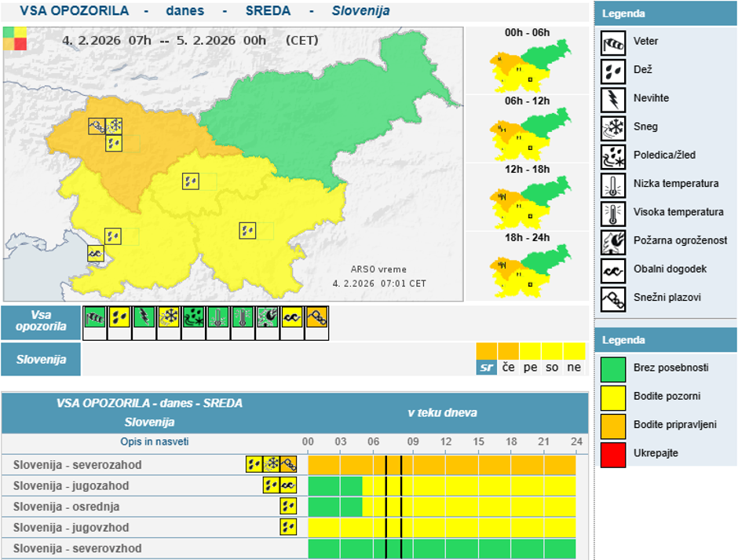738x560 pixels.
Task: Select the high temperature icon in Vsa opozorila row
Action: (x=243, y=317)
